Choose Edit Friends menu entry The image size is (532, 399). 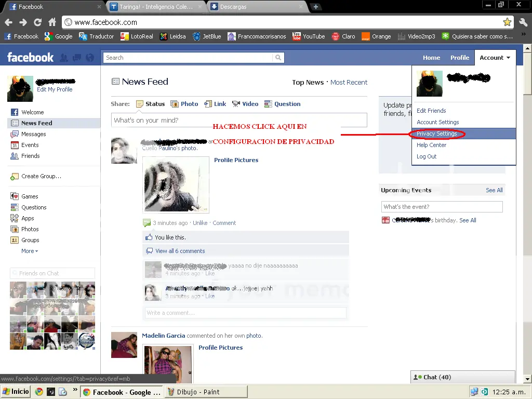(431, 111)
